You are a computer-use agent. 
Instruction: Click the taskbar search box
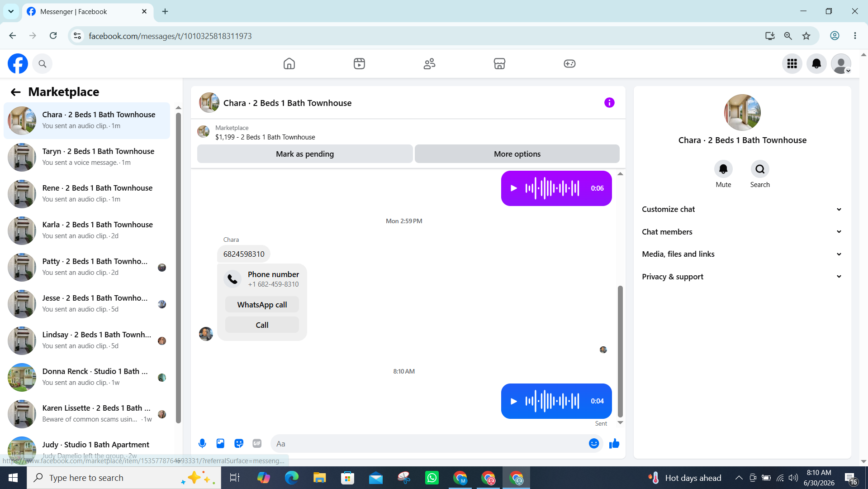pyautogui.click(x=124, y=478)
